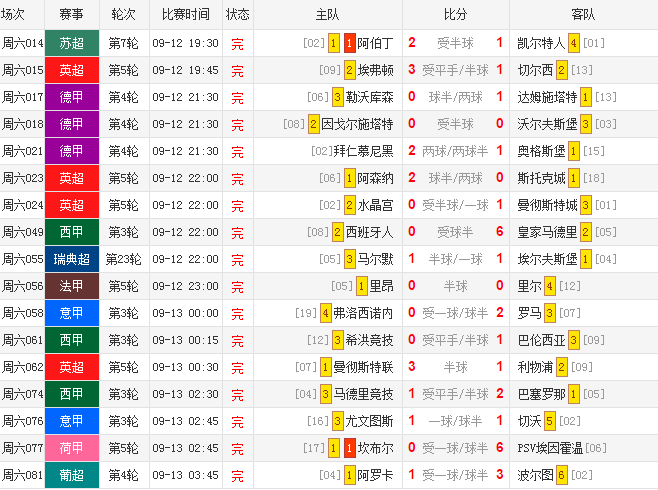Viewport: 658px width, 490px height.
Task: Click Celtic's yellow card badge showing 4
Action: [574, 43]
